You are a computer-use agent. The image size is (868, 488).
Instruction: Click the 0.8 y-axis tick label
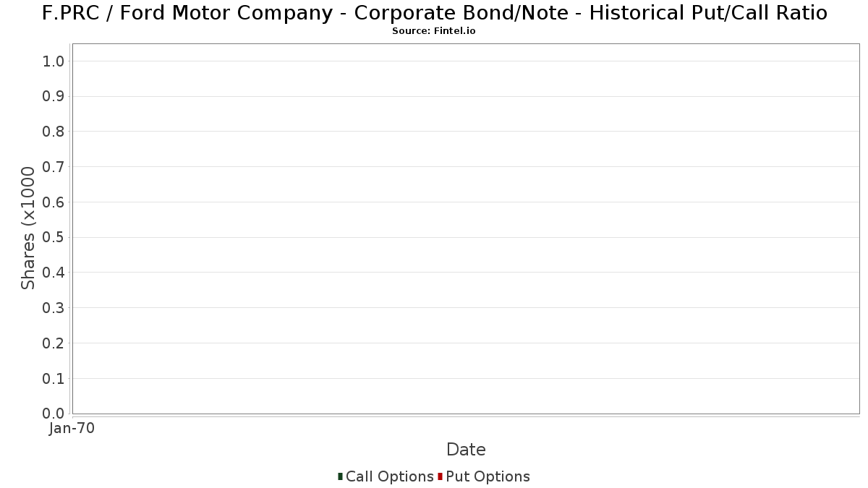point(54,132)
